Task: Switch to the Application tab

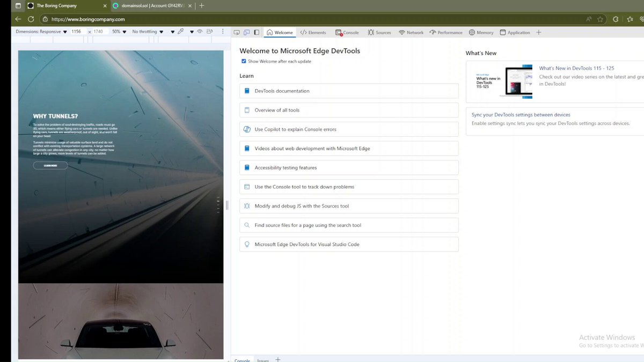Action: coord(515,32)
